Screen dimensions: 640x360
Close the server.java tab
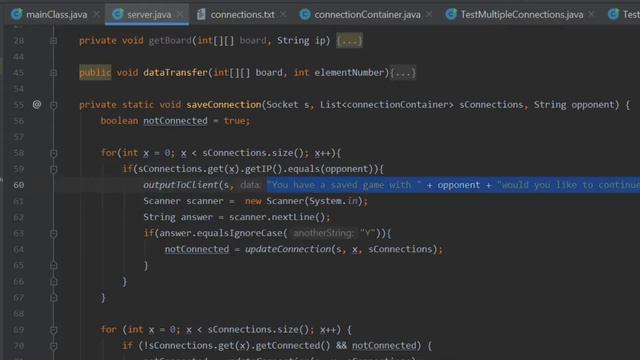tap(180, 14)
